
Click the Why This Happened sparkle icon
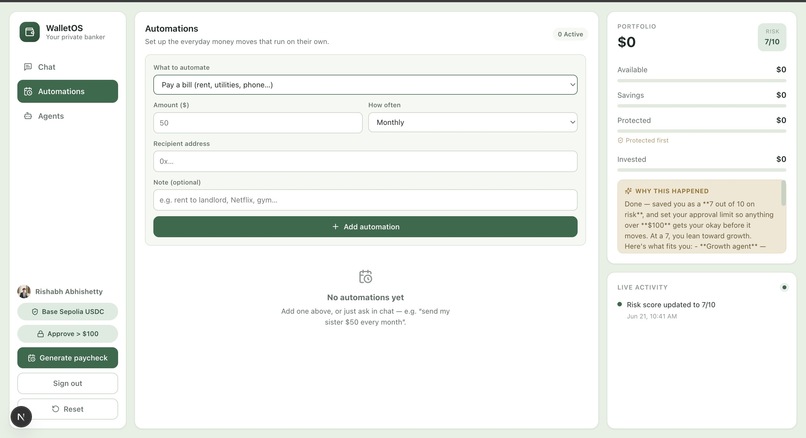(628, 191)
